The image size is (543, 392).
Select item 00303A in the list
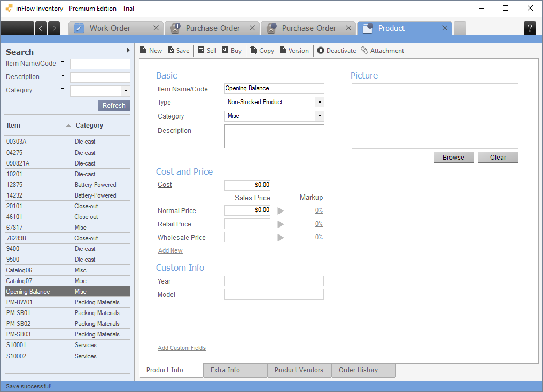(x=67, y=142)
